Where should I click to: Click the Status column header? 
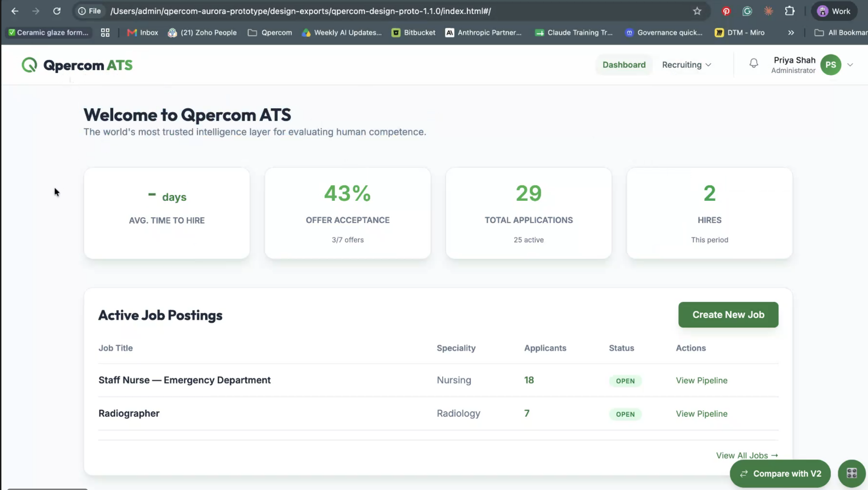coord(621,348)
